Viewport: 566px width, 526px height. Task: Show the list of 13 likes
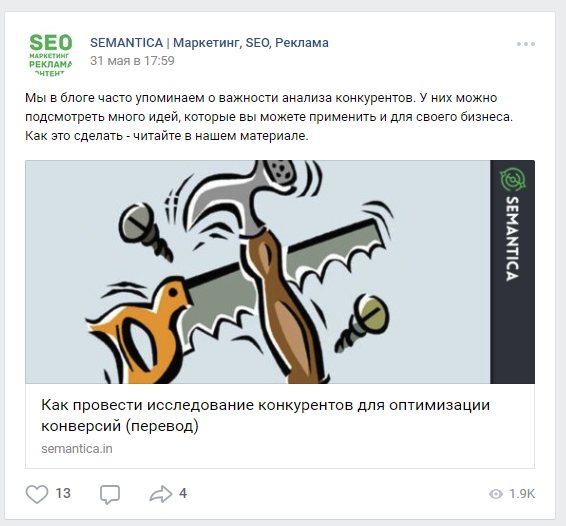coord(63,494)
